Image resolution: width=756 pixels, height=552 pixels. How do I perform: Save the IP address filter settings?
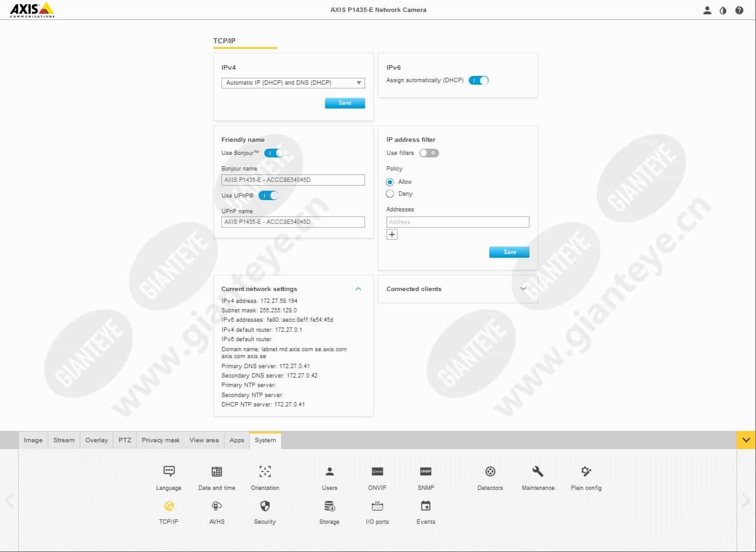tap(509, 252)
